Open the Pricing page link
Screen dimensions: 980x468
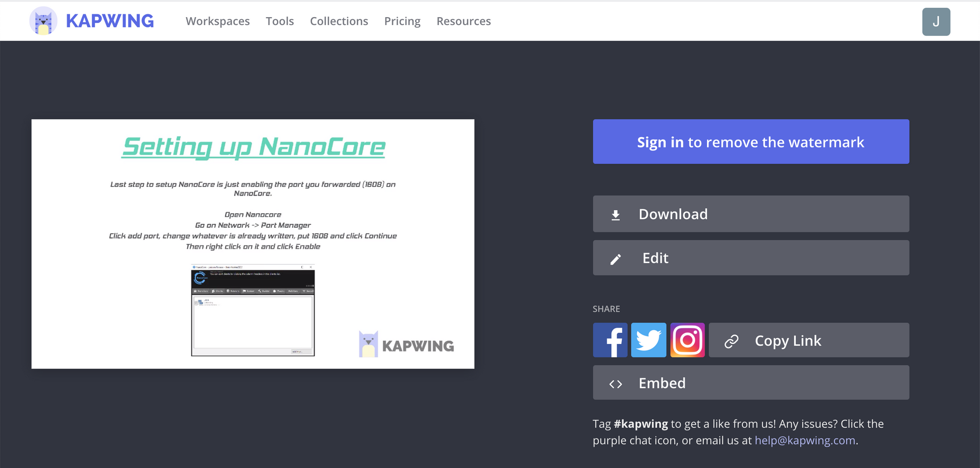[x=402, y=21]
